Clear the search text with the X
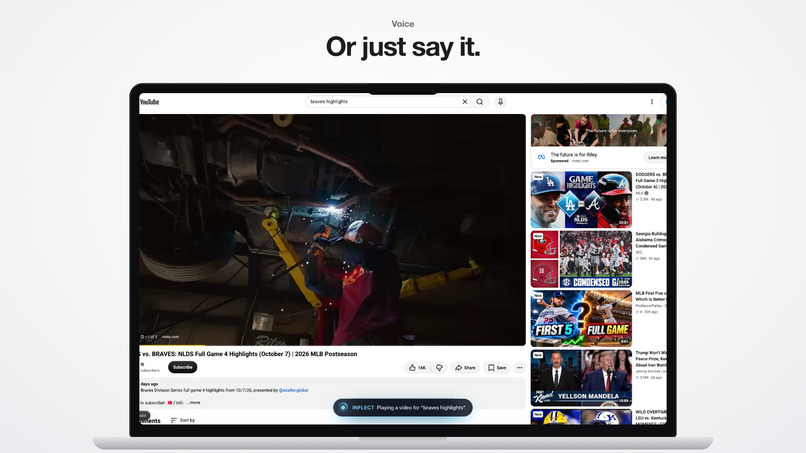The image size is (806, 453). (x=465, y=102)
